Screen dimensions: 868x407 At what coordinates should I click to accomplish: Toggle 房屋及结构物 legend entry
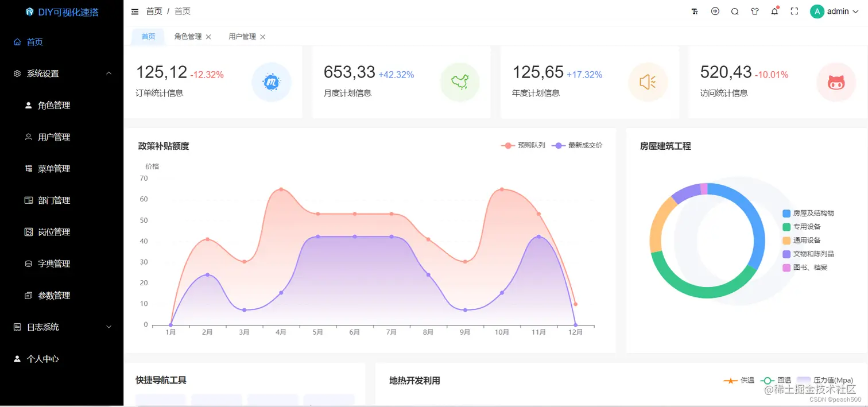tap(808, 213)
